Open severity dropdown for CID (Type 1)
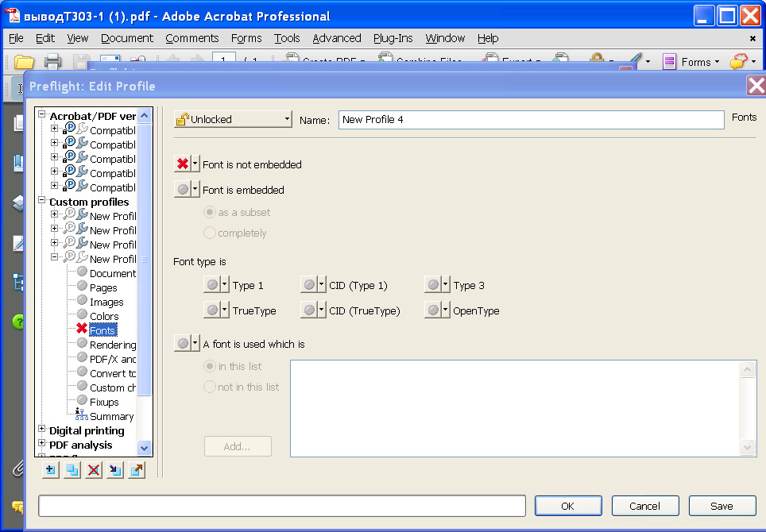 tap(321, 284)
